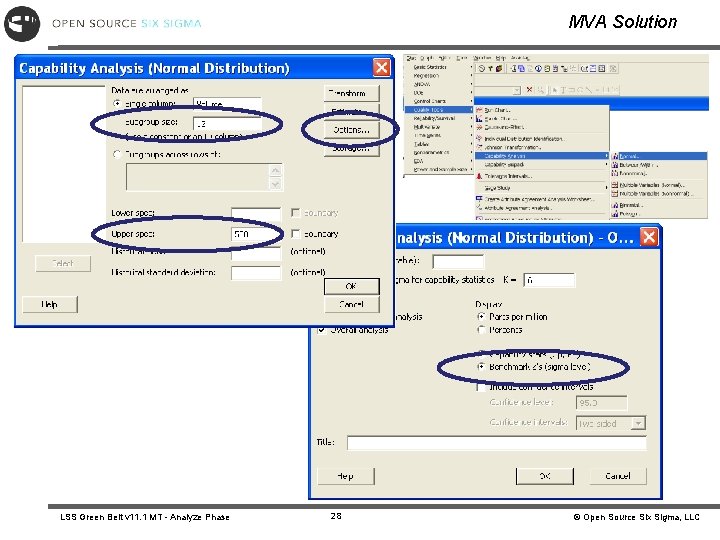Expand the ANOVA submenu
This screenshot has height=540, width=720.
pyautogui.click(x=439, y=84)
